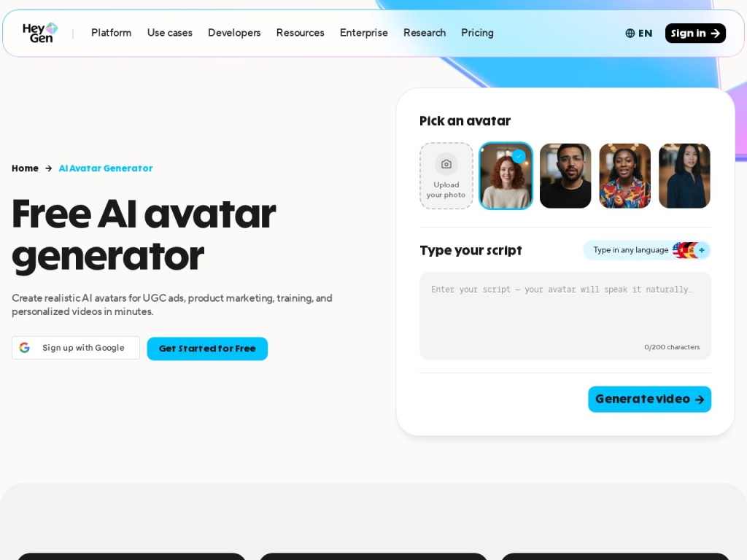This screenshot has width=747, height=560.
Task: Select the Upload your photo tile
Action: tap(446, 176)
